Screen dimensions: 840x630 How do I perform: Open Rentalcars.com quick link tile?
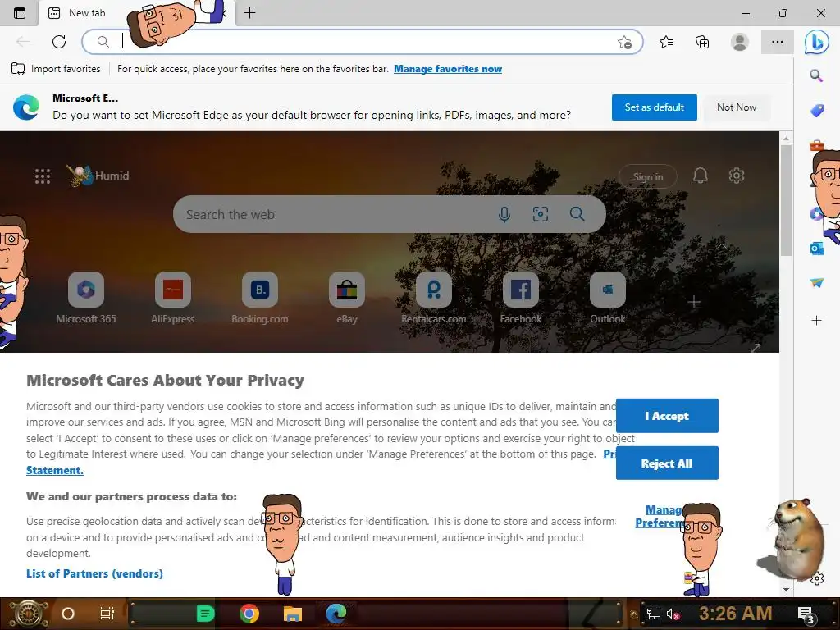(434, 299)
